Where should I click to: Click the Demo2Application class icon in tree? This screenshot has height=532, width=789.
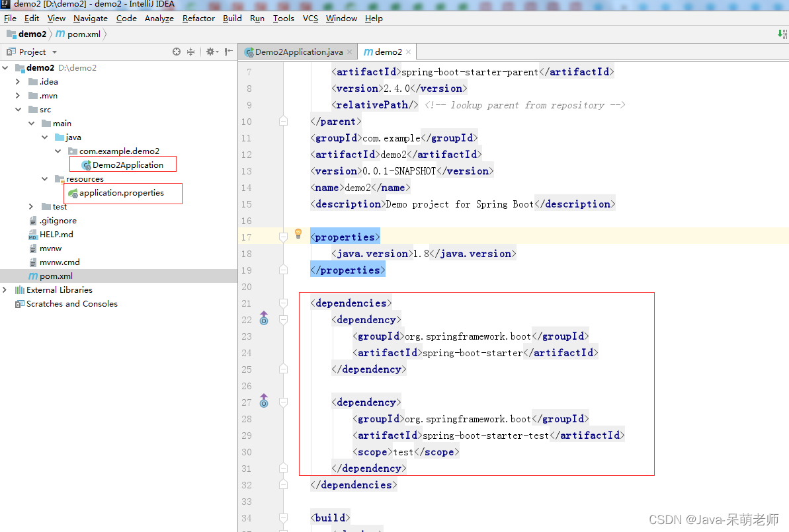tap(86, 165)
